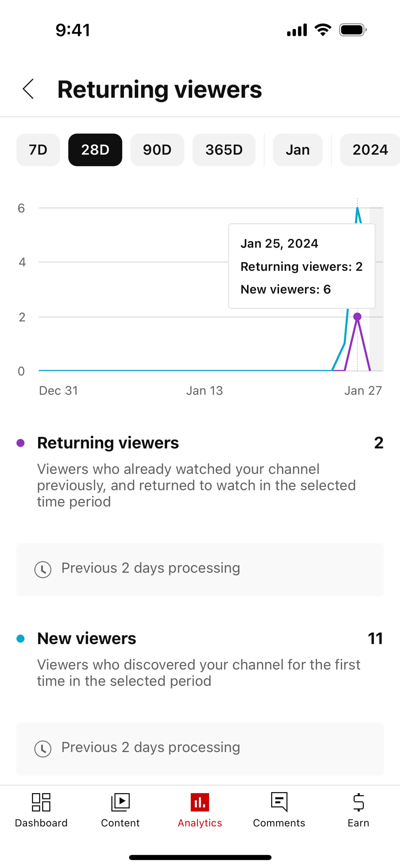Tap the back arrow icon
Image resolution: width=400 pixels, height=868 pixels.
click(28, 89)
